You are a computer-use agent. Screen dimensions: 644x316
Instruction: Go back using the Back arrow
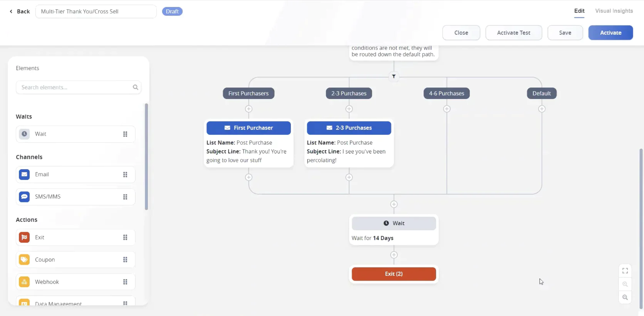click(19, 12)
